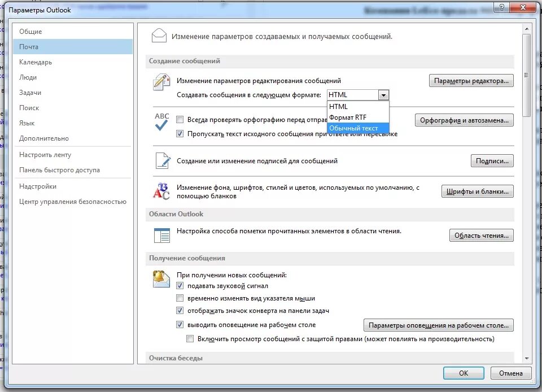Click the message format dropdown arrow
The image size is (542, 392).
pyautogui.click(x=383, y=95)
